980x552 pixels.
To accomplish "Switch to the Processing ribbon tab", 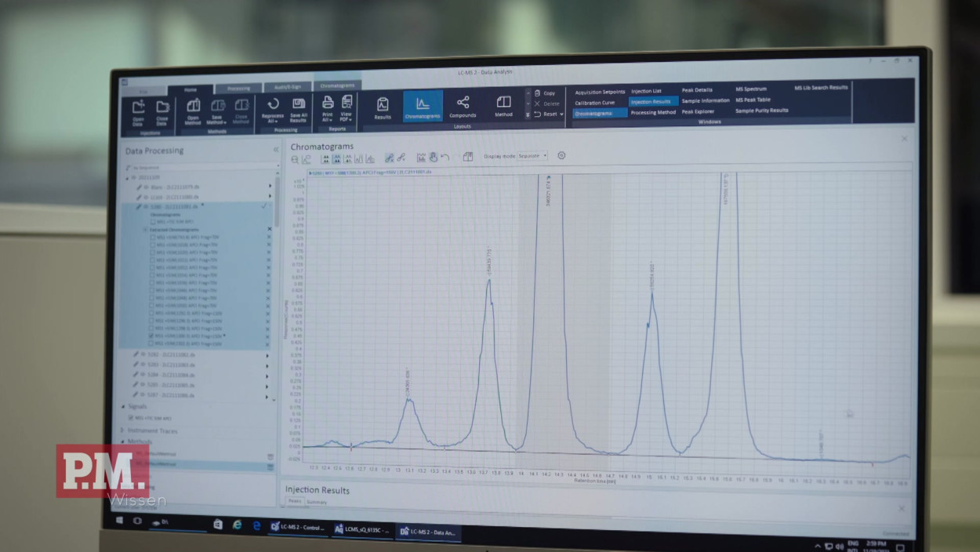I will (238, 89).
